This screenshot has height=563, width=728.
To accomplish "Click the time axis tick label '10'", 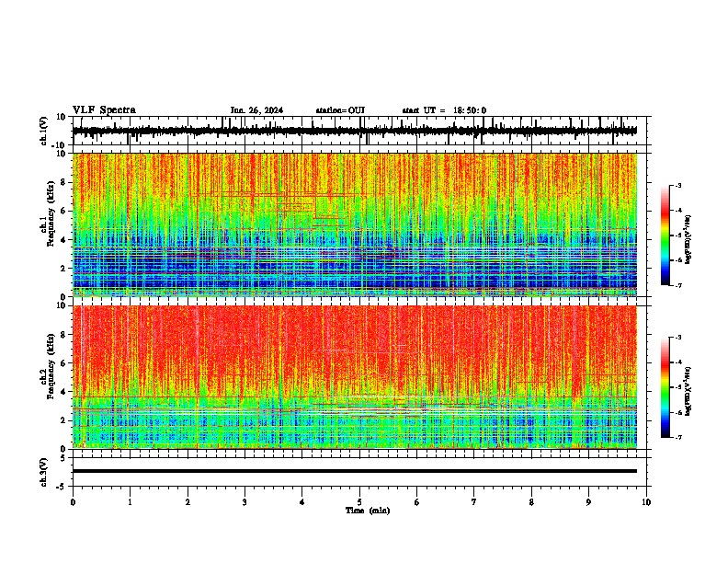I will pyautogui.click(x=646, y=502).
